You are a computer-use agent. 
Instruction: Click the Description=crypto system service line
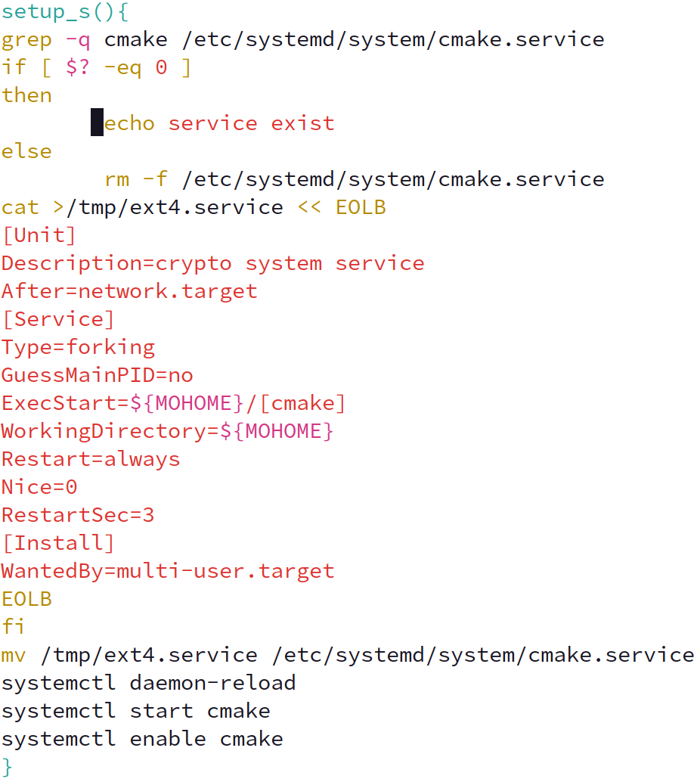click(x=212, y=262)
